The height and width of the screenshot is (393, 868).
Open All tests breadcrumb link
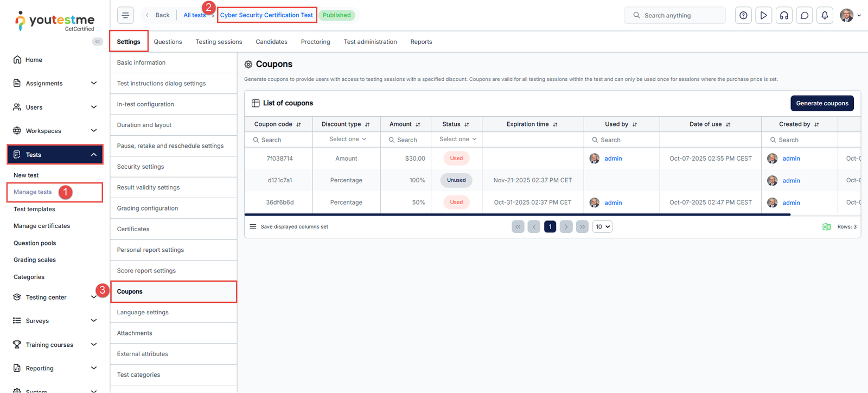tap(194, 15)
